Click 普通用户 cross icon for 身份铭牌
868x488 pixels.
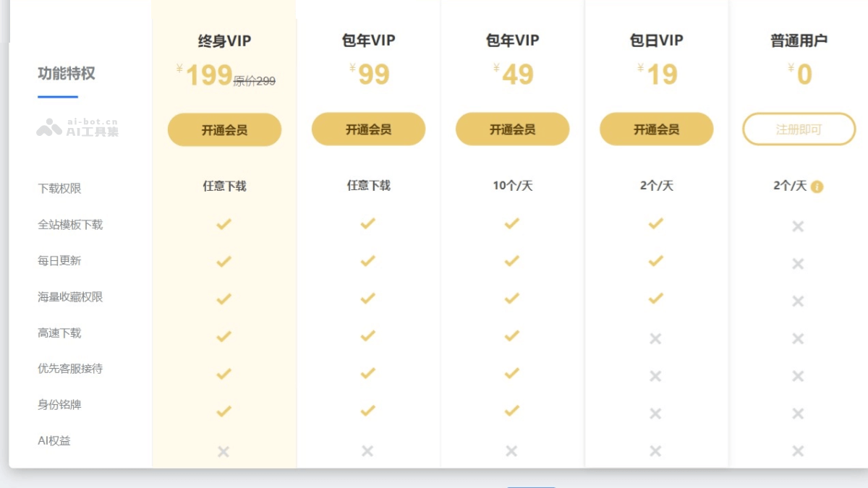pyautogui.click(x=798, y=414)
